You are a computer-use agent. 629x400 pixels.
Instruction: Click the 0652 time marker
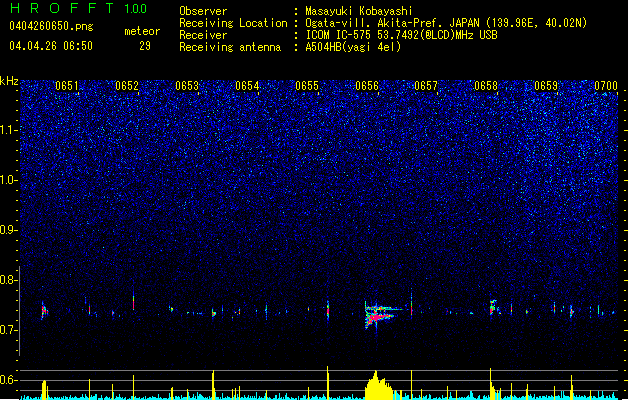tap(127, 86)
